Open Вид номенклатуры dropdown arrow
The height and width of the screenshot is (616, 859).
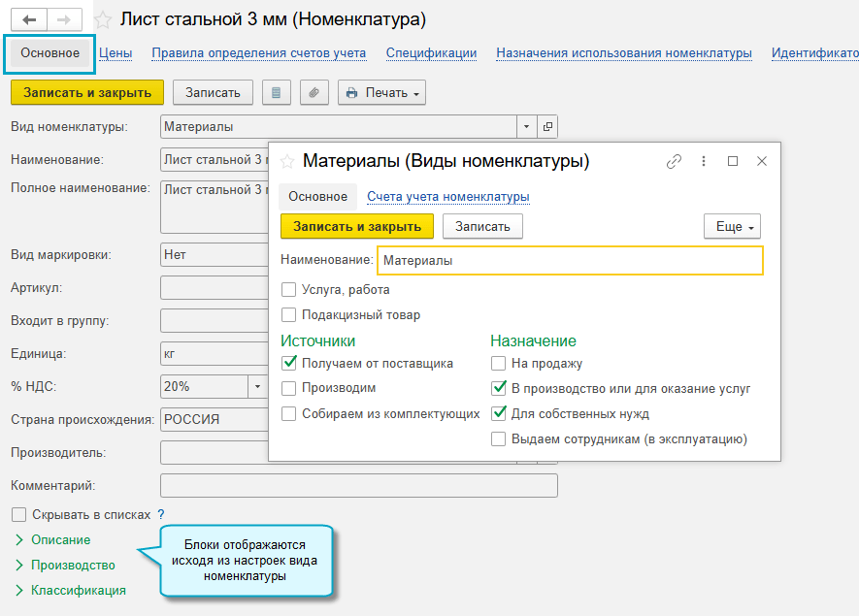pyautogui.click(x=526, y=126)
